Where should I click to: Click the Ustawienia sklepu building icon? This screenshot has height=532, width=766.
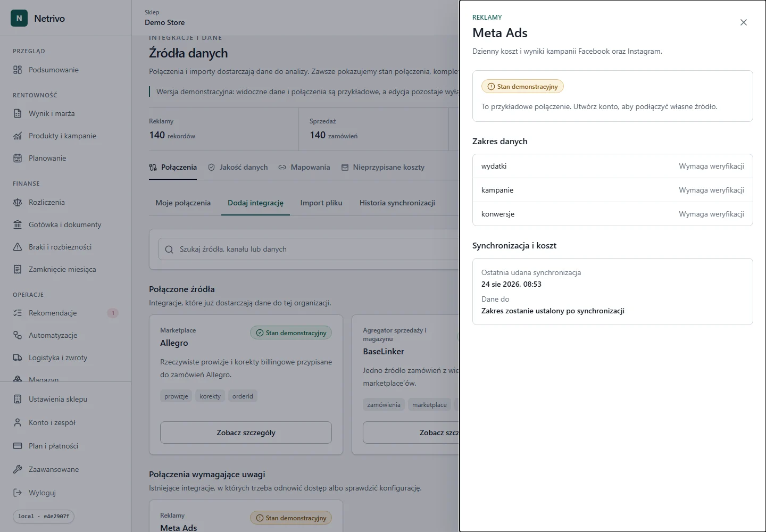click(x=18, y=399)
